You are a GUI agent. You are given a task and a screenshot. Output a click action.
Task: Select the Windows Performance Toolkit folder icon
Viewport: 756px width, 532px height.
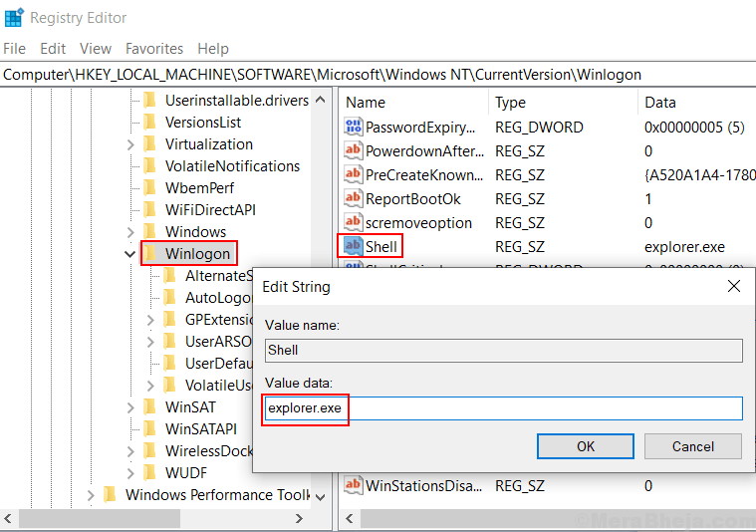pos(110,495)
